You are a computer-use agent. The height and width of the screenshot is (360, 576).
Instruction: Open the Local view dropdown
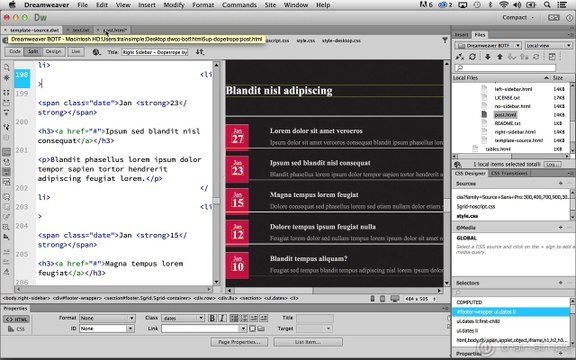(548, 46)
